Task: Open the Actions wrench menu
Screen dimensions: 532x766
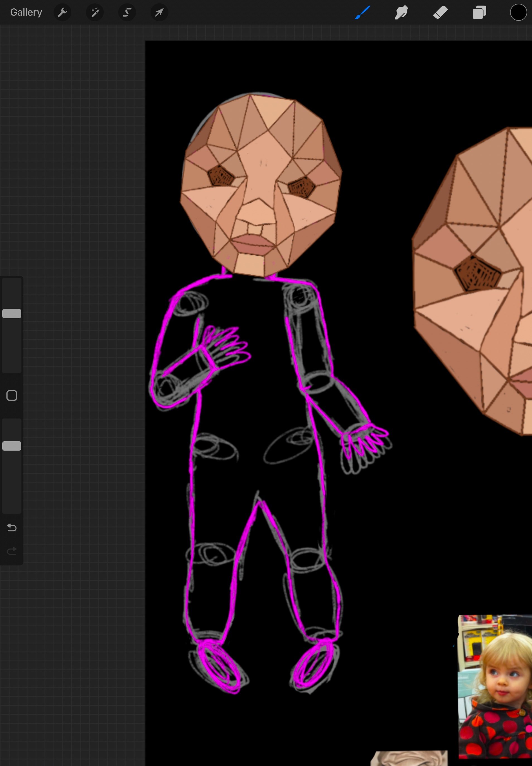Action: coord(62,13)
